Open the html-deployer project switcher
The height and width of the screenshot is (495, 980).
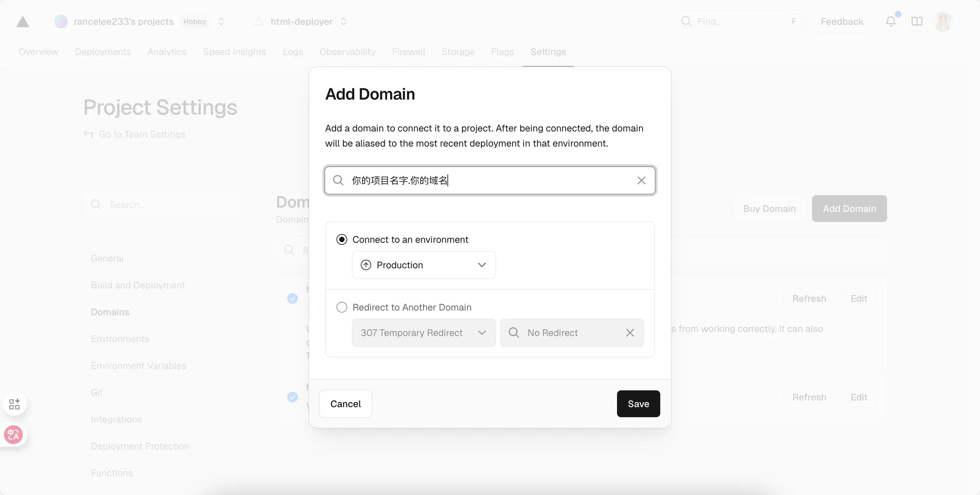click(x=343, y=22)
